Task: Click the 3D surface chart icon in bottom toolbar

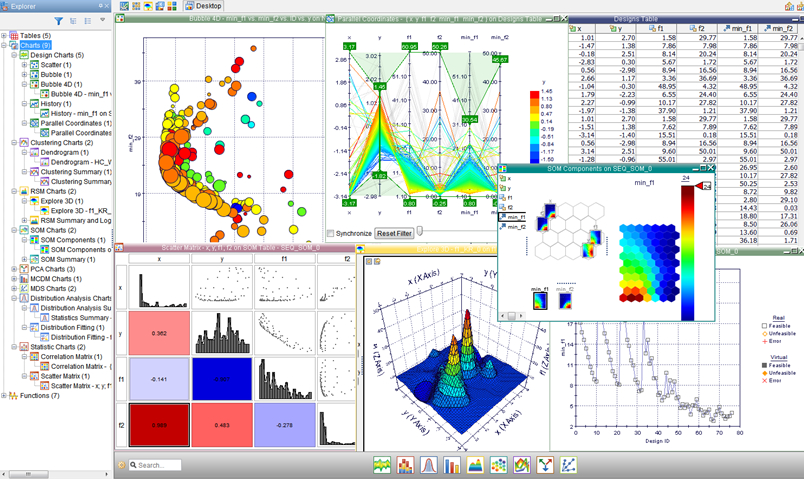Action: 475,465
